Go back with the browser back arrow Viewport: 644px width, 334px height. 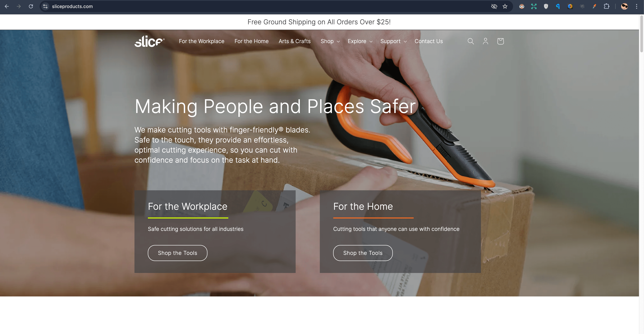pyautogui.click(x=7, y=7)
